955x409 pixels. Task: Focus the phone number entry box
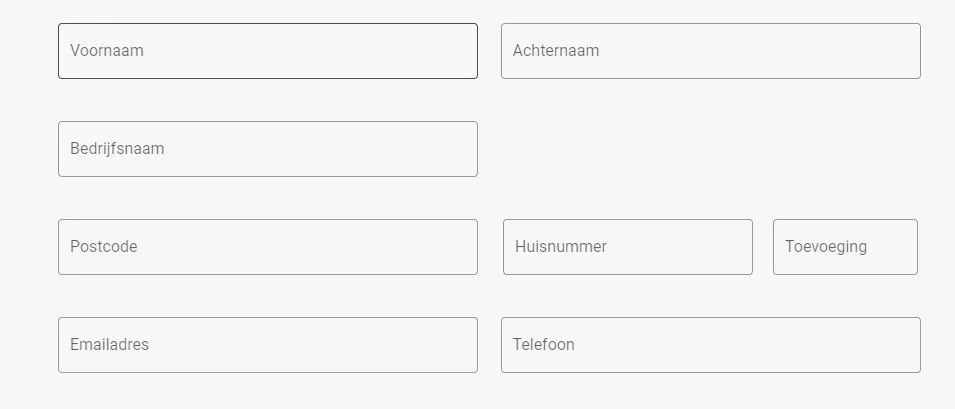click(710, 345)
